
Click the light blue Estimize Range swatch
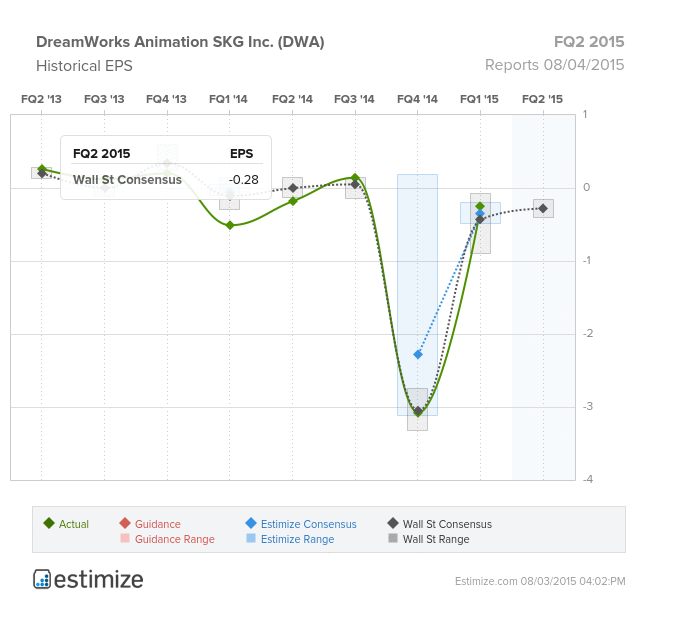pos(251,538)
